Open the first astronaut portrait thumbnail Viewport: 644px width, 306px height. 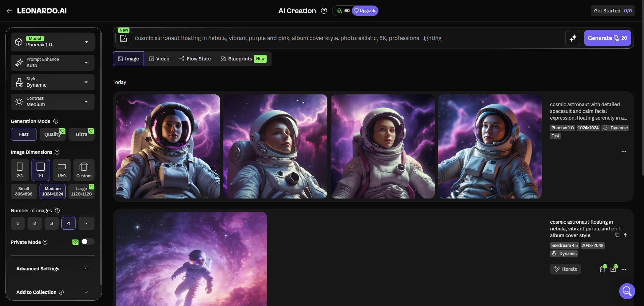168,146
